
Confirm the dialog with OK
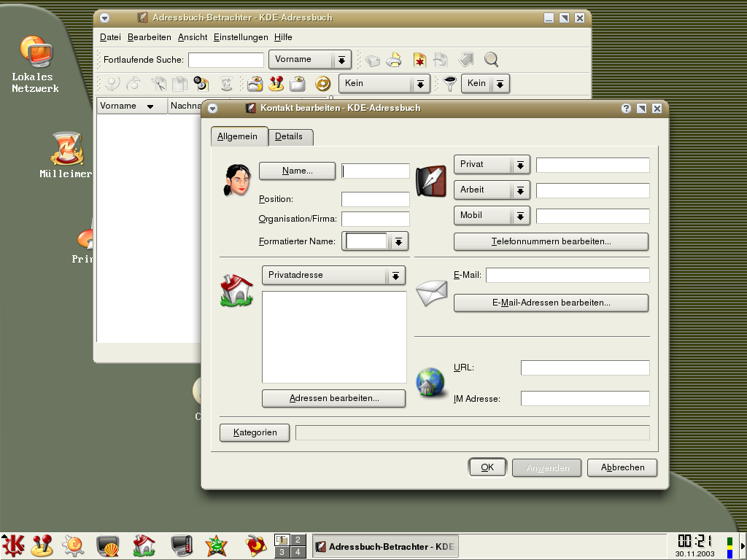487,467
